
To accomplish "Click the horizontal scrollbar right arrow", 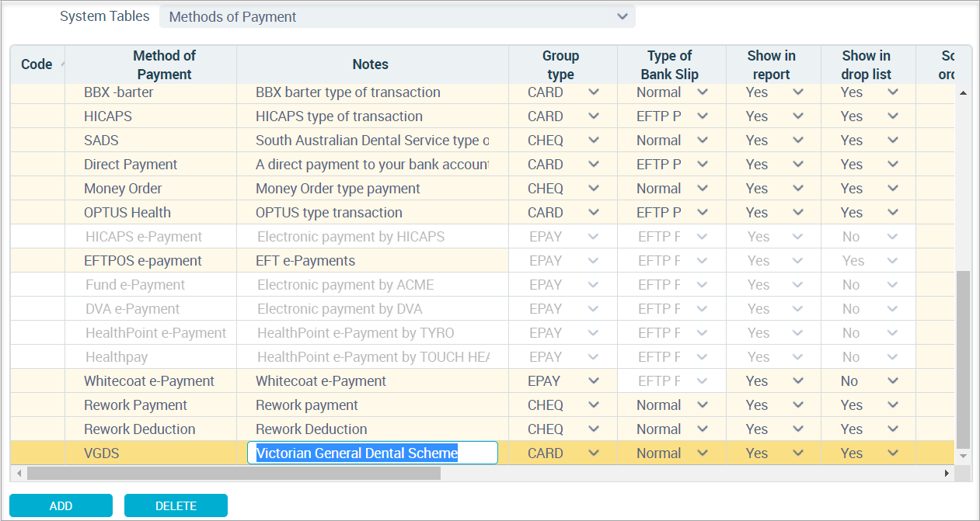I will [x=947, y=473].
